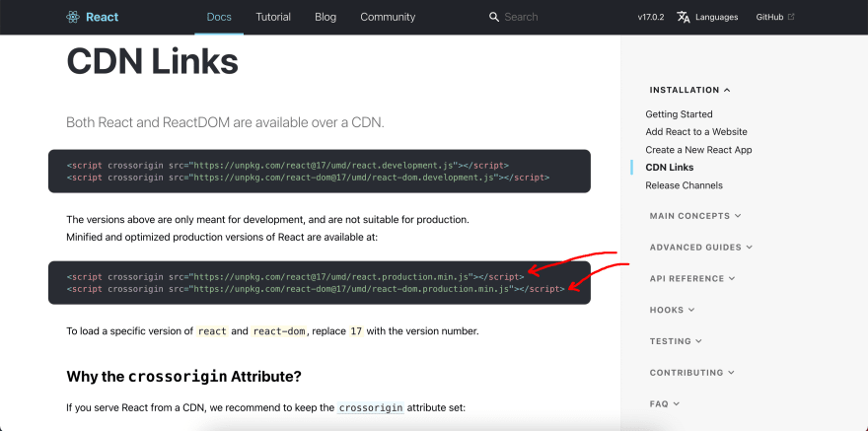The width and height of the screenshot is (868, 431).
Task: Open the Docs tab
Action: pyautogui.click(x=219, y=17)
